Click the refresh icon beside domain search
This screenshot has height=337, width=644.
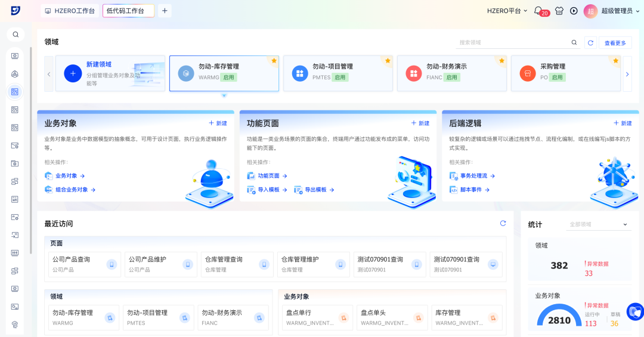point(590,42)
